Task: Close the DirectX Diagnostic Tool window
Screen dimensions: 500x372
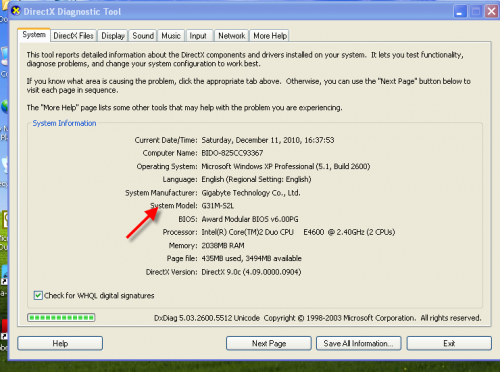Action: [x=491, y=12]
